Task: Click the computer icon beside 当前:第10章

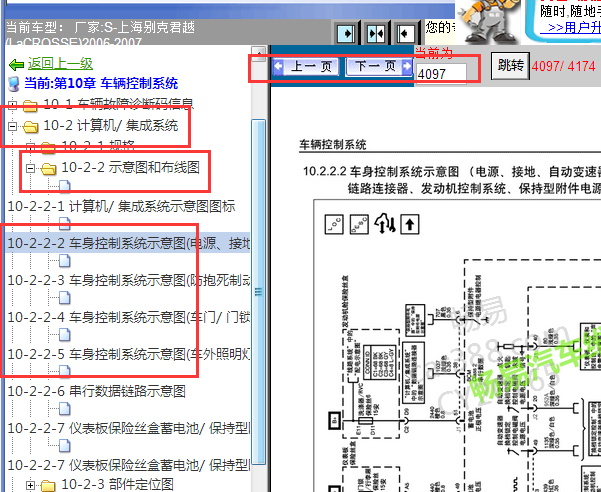Action: point(14,84)
